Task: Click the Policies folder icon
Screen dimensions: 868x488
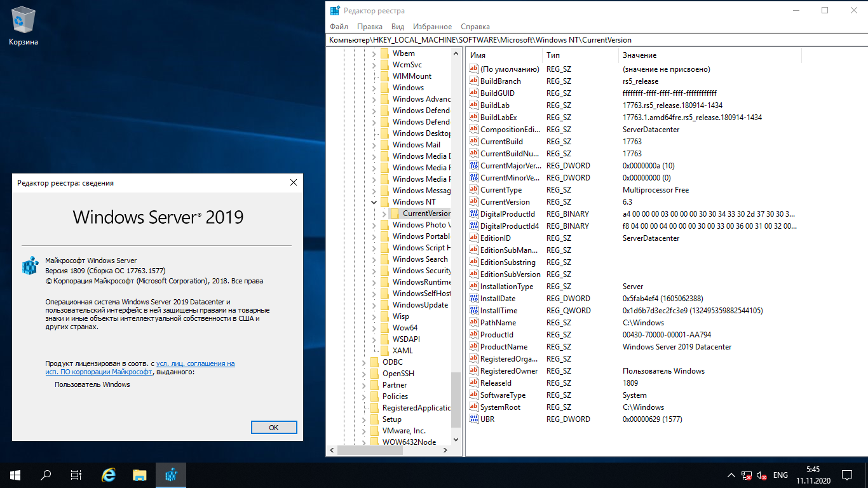Action: [x=374, y=396]
